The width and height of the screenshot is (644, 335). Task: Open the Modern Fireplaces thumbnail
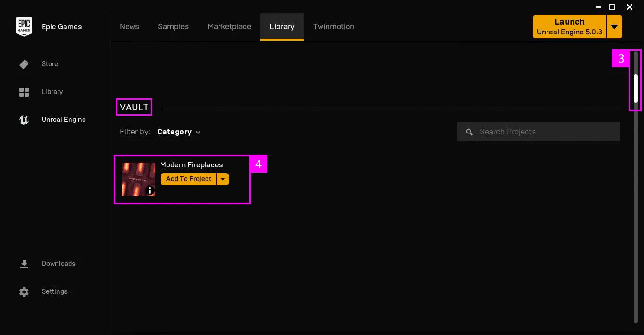tap(139, 179)
